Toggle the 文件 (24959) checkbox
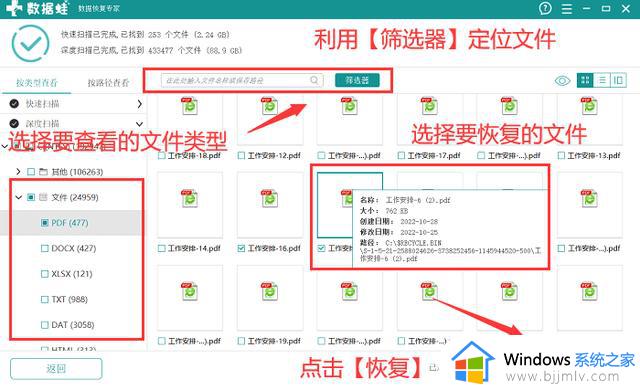Viewport: 640px width, 390px height. tap(31, 197)
